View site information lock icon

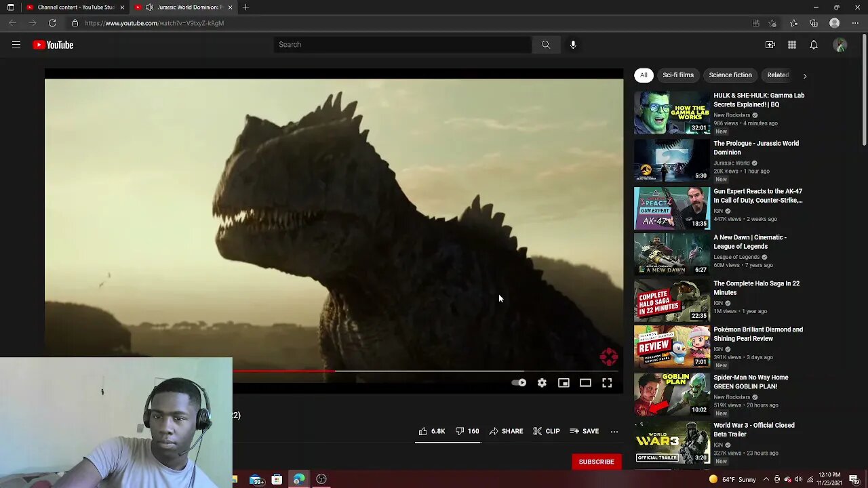pyautogui.click(x=75, y=23)
